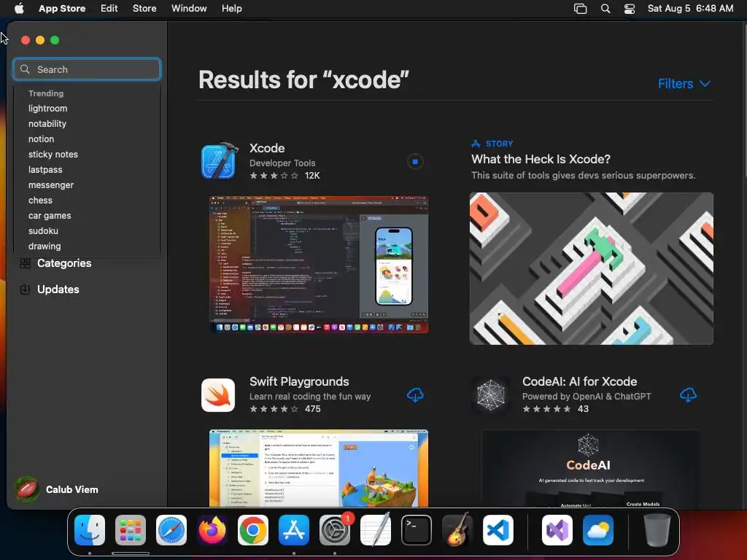
Task: Open Finder in the Dock
Action: tap(90, 529)
